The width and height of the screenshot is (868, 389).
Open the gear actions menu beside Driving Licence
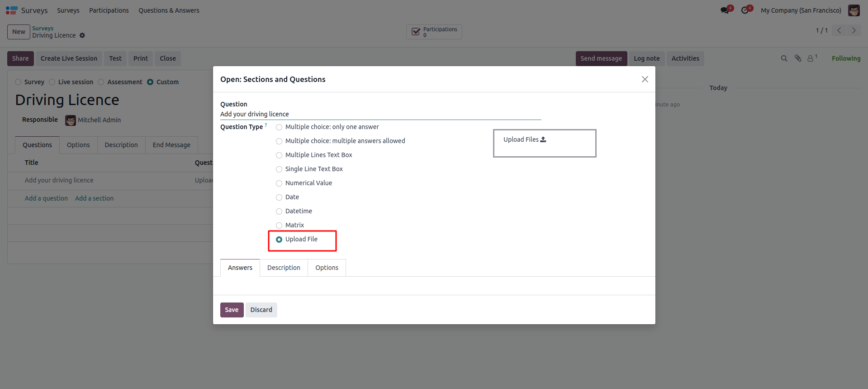point(82,35)
